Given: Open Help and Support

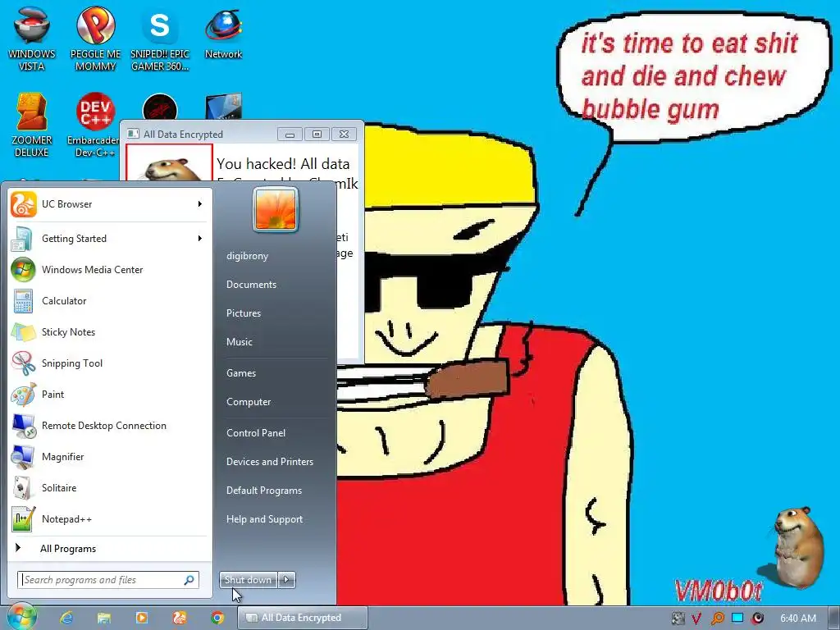Looking at the screenshot, I should (265, 519).
